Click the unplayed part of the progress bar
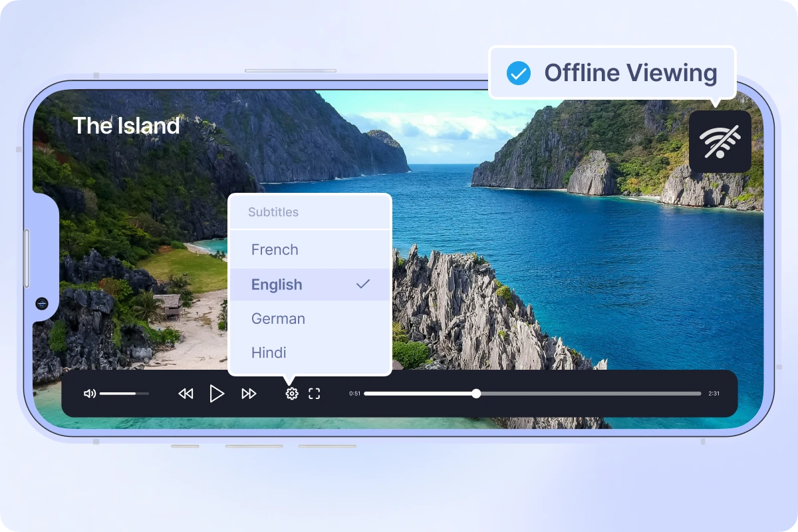Screen dimensions: 798x532 [x=591, y=394]
